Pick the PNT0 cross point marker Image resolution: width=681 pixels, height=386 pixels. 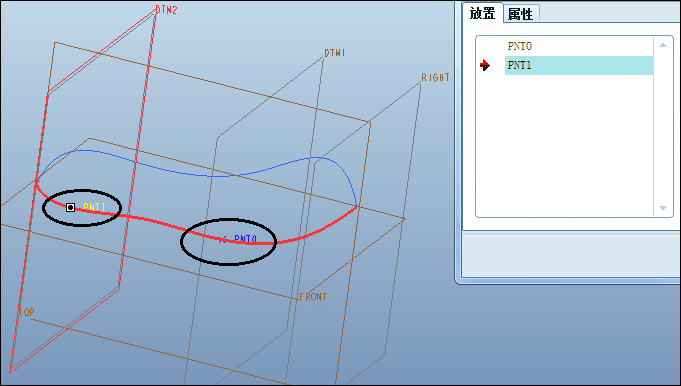pyautogui.click(x=222, y=240)
